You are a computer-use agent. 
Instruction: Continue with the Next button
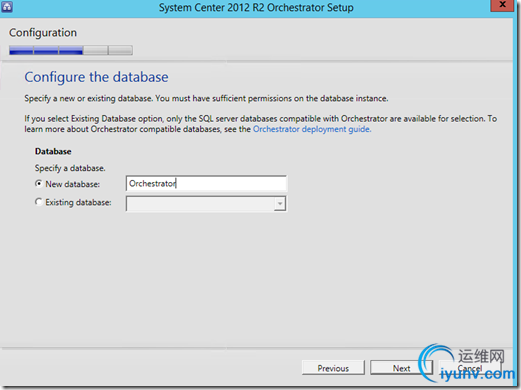click(401, 368)
